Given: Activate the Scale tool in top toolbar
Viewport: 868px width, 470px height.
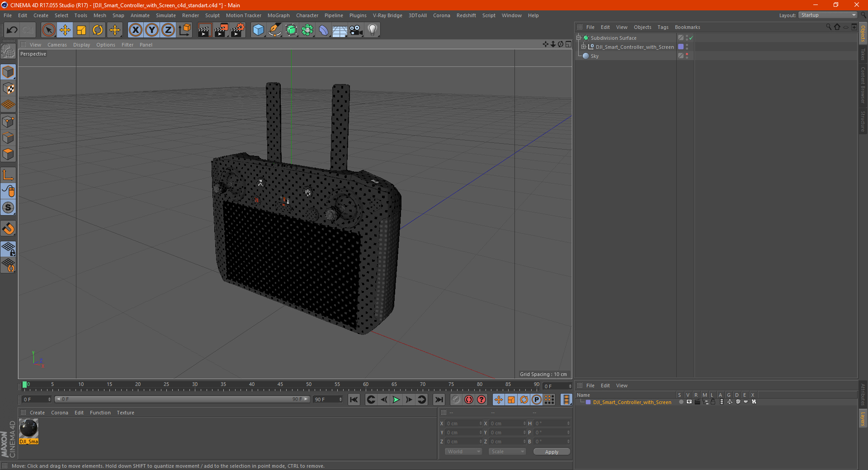Looking at the screenshot, I should 81,30.
